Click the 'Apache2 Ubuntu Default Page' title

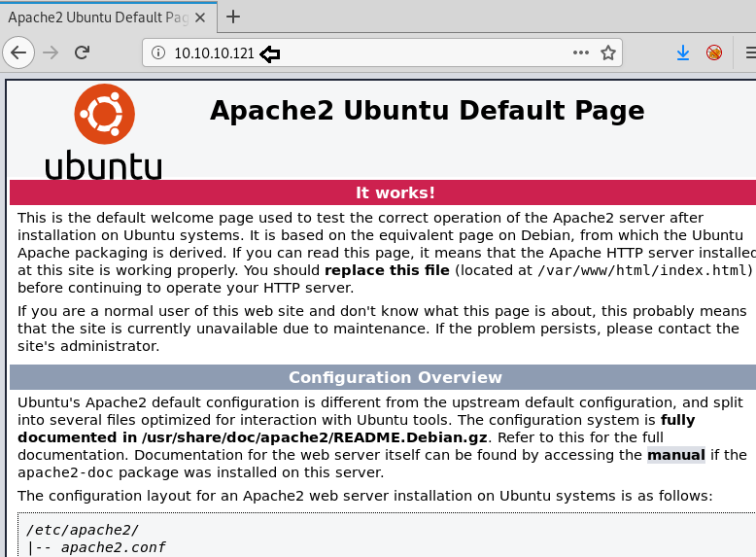428,111
